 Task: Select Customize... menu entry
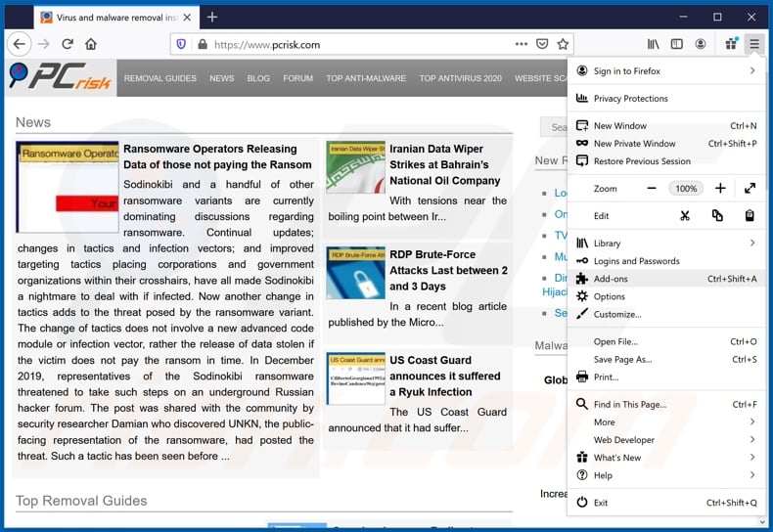coord(666,314)
